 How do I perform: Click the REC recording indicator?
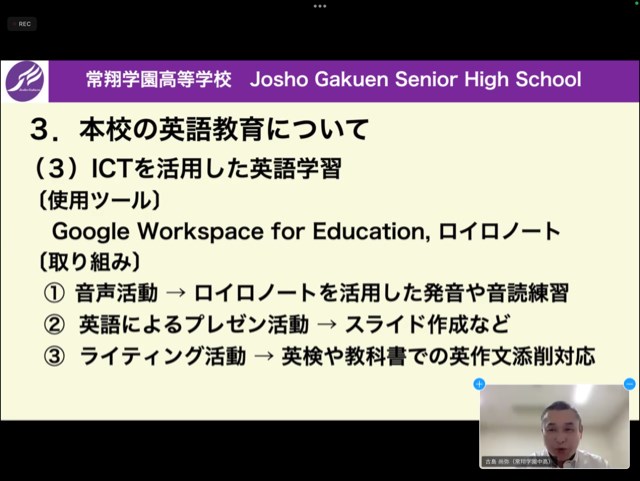tap(22, 24)
